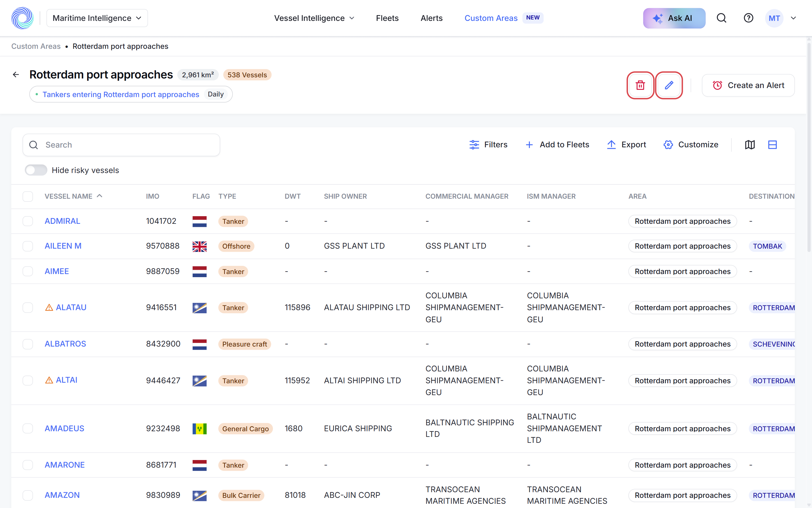The image size is (812, 508).
Task: Open the ALBATROS vessel link
Action: pyautogui.click(x=65, y=344)
